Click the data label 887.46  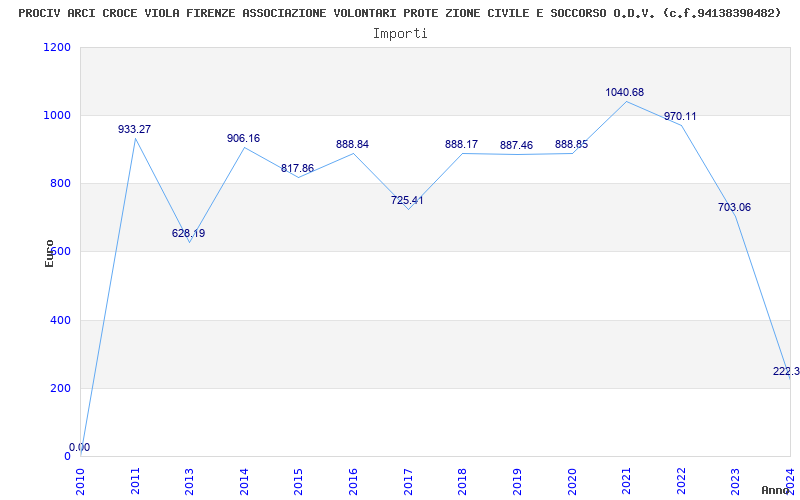(x=516, y=145)
